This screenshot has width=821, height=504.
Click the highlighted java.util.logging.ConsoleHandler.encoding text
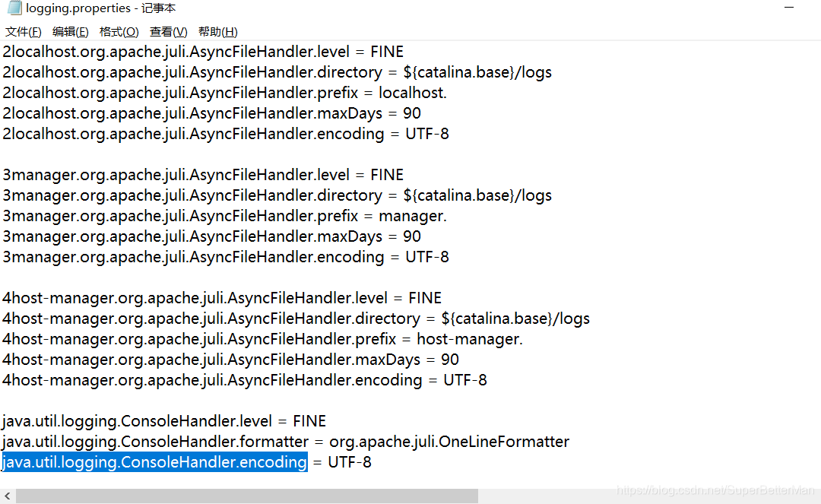(154, 462)
